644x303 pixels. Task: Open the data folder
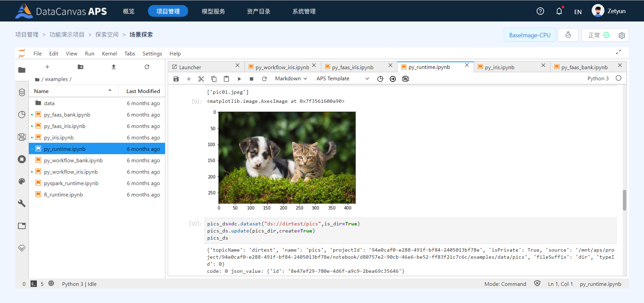(x=97, y=103)
